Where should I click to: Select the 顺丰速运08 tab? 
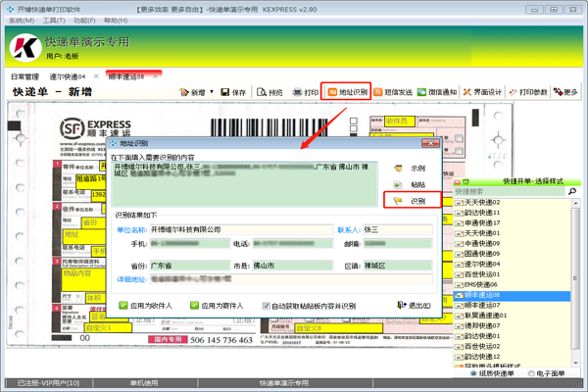pos(126,76)
